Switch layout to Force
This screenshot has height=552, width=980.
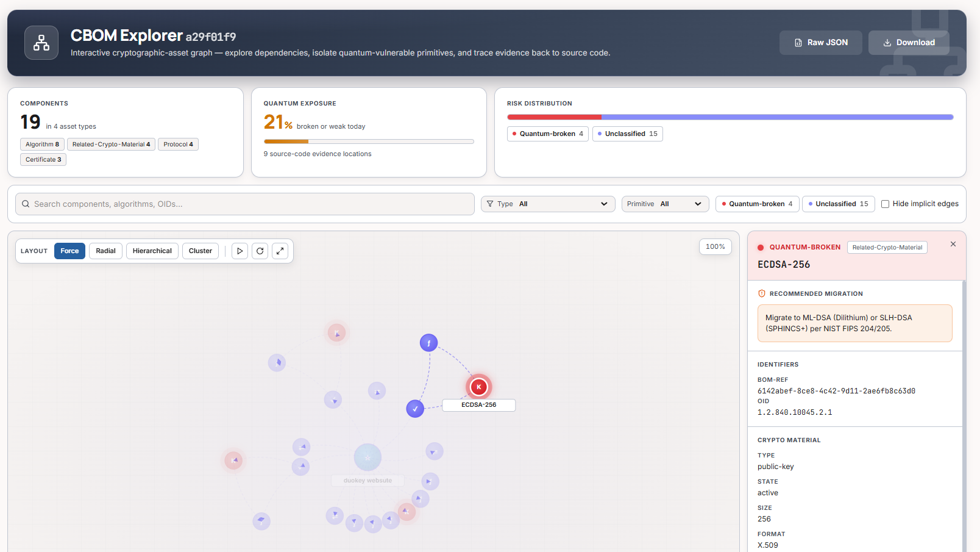point(69,251)
